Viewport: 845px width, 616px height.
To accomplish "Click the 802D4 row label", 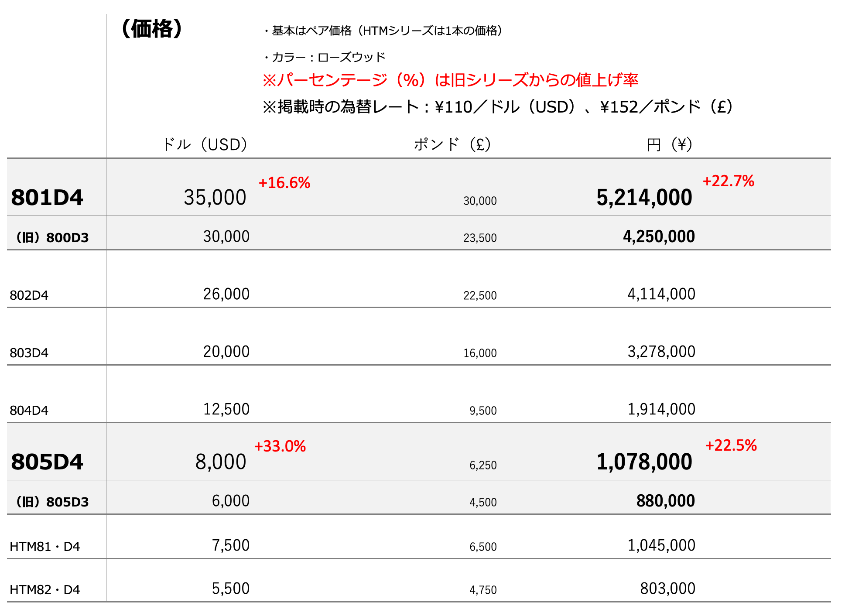I will 29,295.
